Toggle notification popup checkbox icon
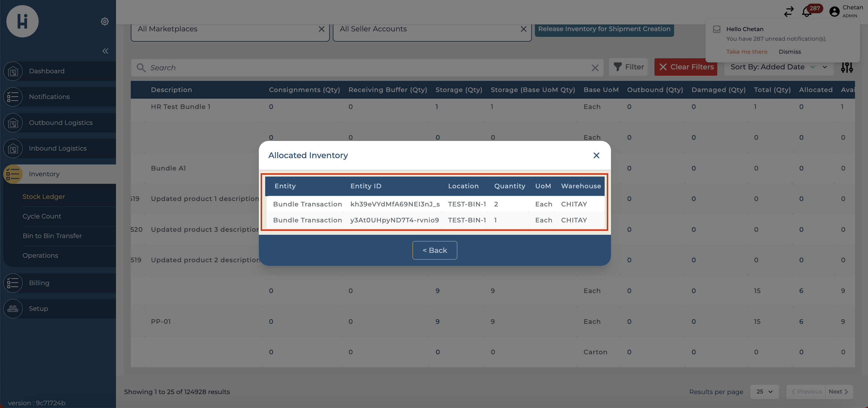 (x=716, y=30)
